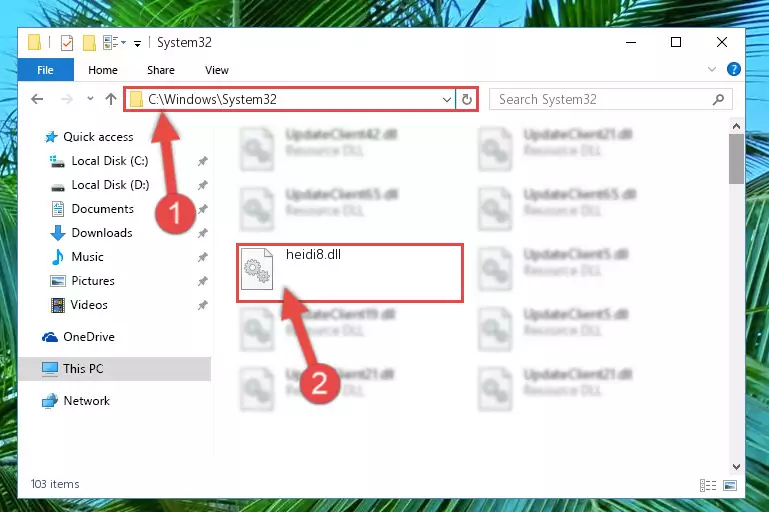The image size is (769, 512).
Task: Click the Properties quick access toolbar icon
Action: 67,43
